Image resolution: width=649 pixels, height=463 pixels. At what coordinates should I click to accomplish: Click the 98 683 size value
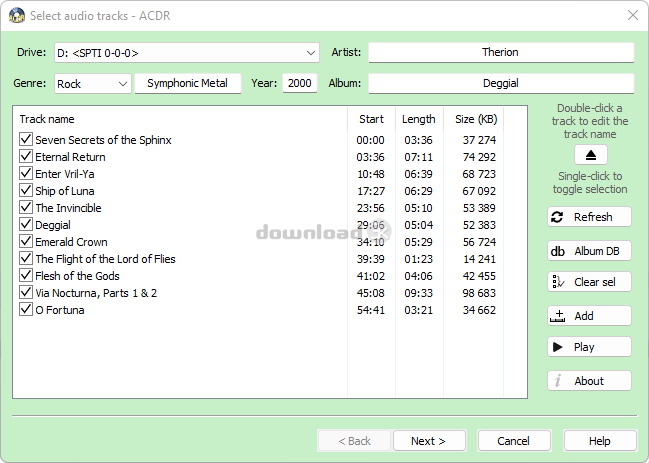479,293
